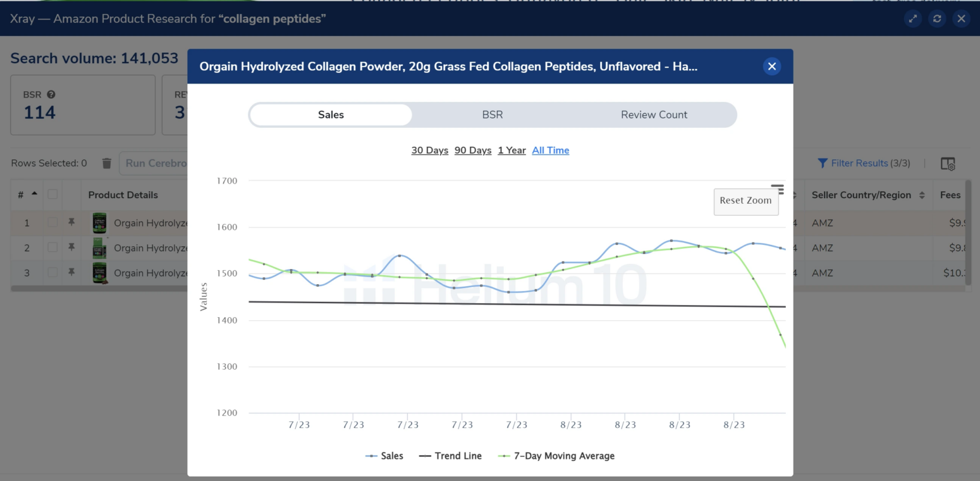980x481 pixels.
Task: Open the table column settings icon
Action: click(948, 163)
